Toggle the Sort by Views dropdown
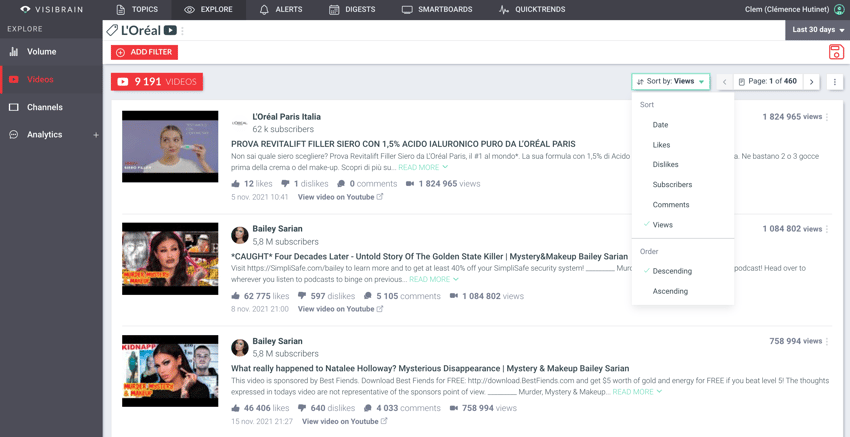 (x=671, y=81)
